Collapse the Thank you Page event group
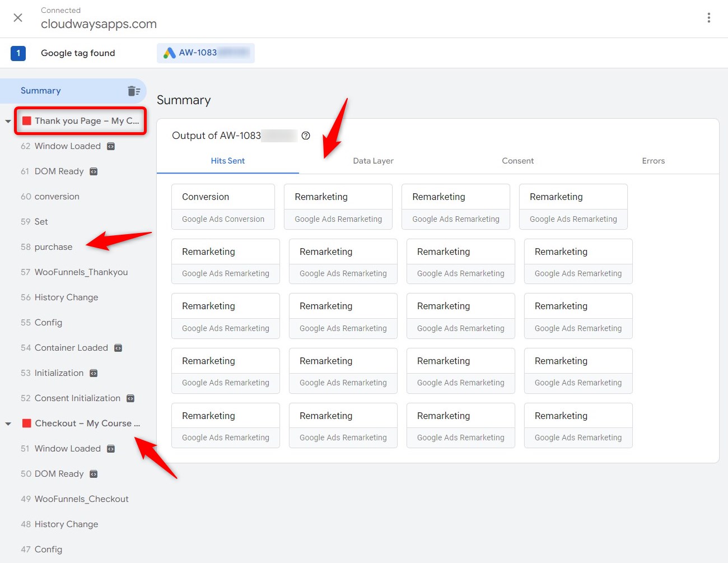 (8, 120)
